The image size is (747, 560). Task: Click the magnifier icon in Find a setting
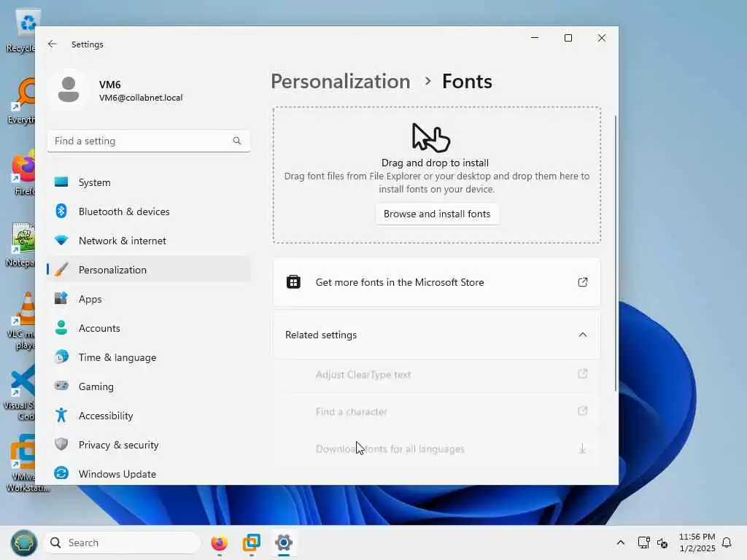237,141
